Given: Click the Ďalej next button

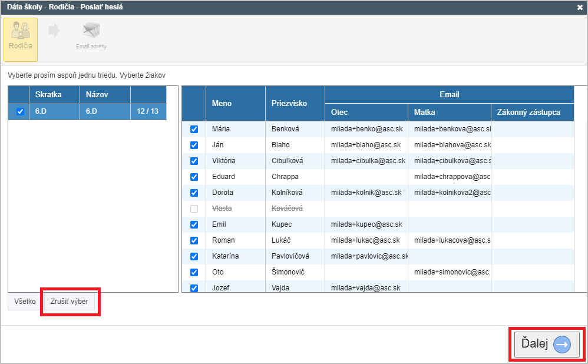Looking at the screenshot, I should tap(546, 344).
